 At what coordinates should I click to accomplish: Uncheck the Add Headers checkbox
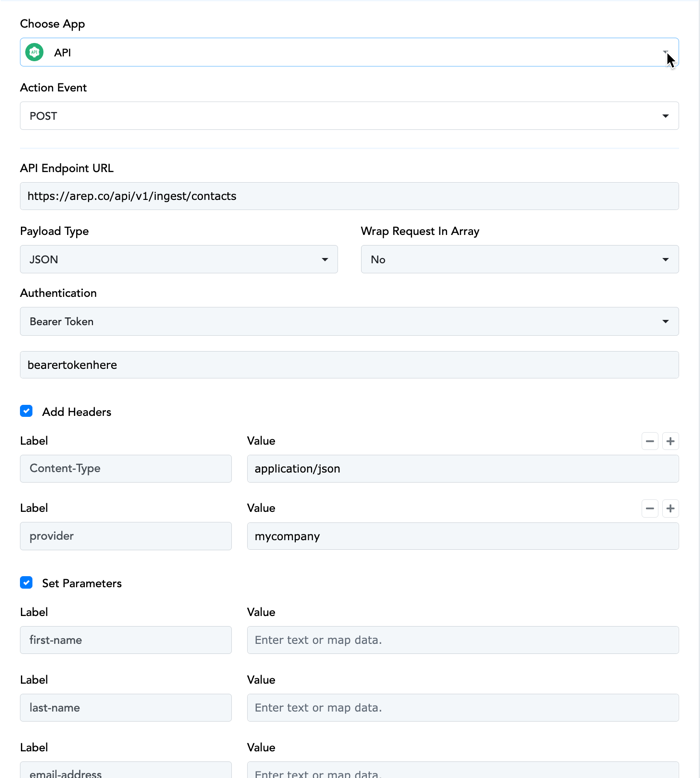(26, 411)
